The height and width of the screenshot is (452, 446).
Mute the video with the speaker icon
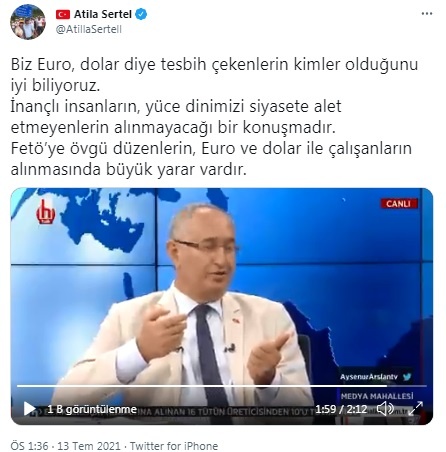click(385, 408)
